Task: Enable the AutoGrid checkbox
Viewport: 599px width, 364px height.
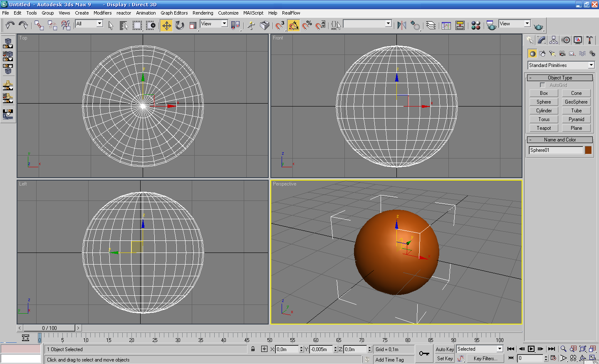Action: 542,85
